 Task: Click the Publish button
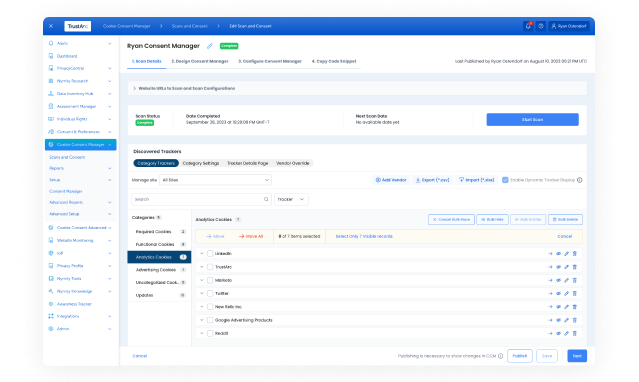tap(520, 356)
